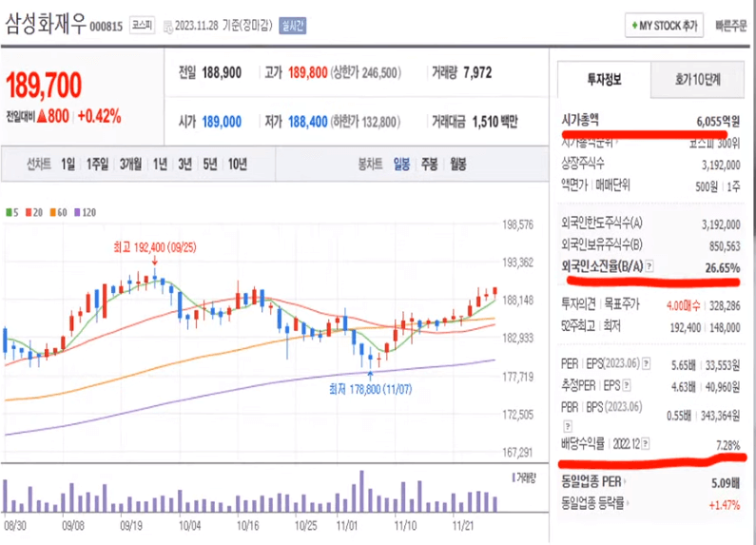756x545 pixels.
Task: Click the current price 189,700
Action: click(44, 86)
